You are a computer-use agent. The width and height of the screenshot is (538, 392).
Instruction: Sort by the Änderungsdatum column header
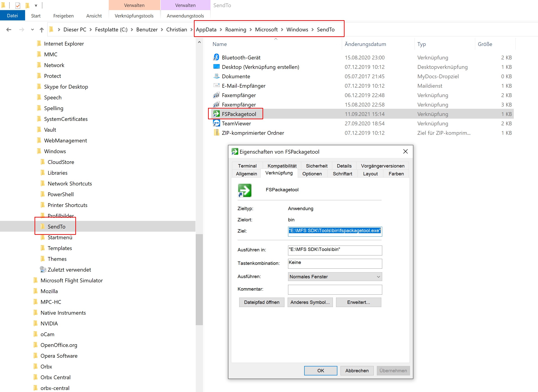pos(365,44)
